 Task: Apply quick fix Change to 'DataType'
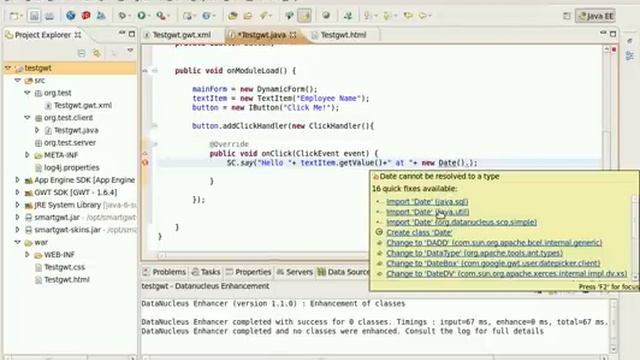474,253
